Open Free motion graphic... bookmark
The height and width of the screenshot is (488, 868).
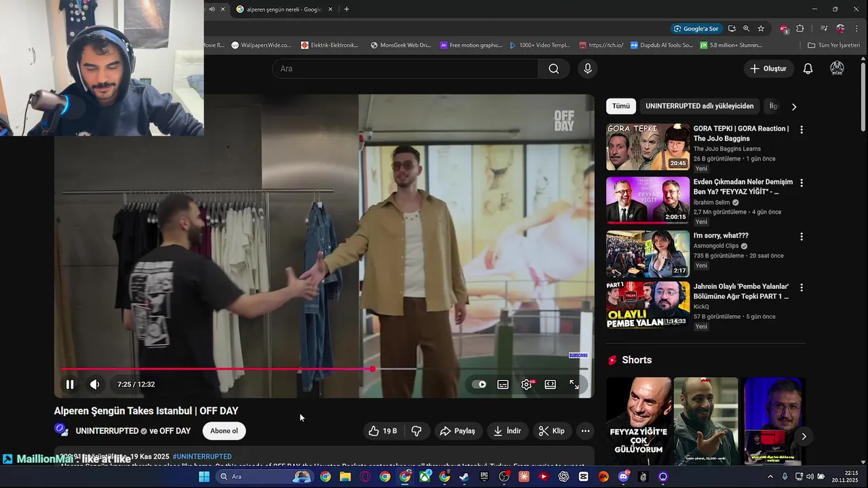pyautogui.click(x=471, y=45)
